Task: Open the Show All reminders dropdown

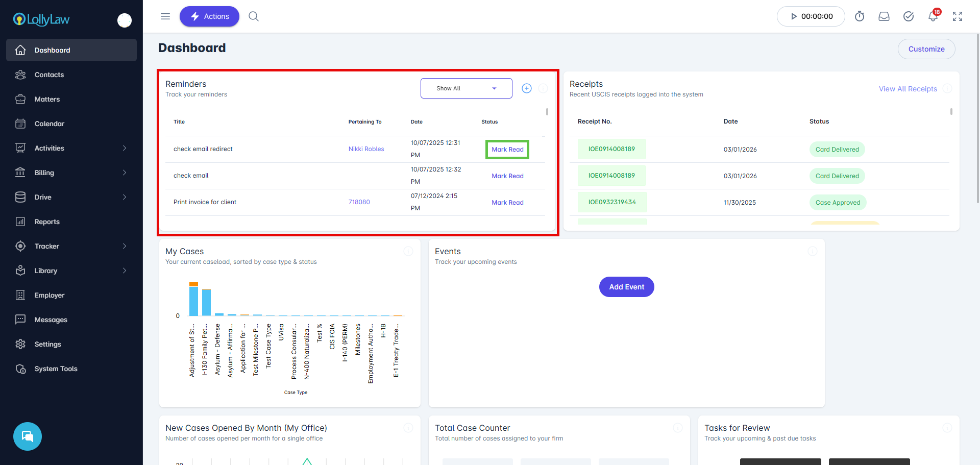Action: tap(466, 88)
